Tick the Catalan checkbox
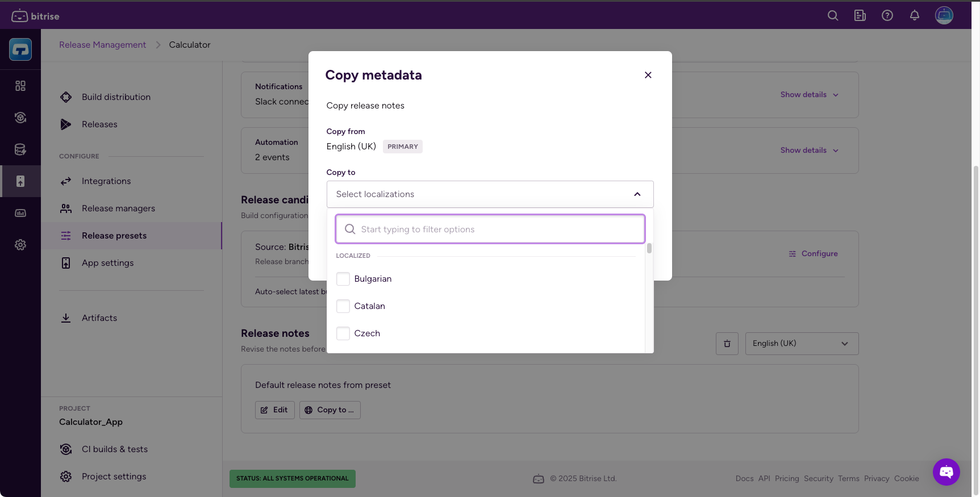 click(x=343, y=306)
